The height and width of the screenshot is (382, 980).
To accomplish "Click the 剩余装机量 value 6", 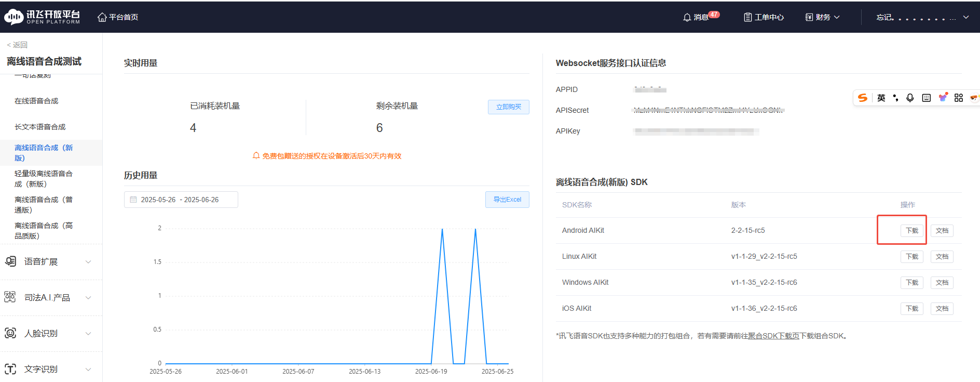I will click(x=379, y=128).
